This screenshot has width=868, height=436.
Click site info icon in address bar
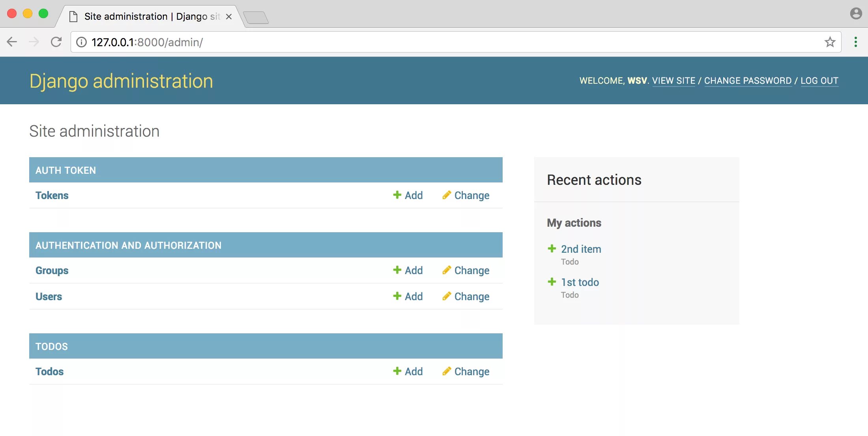point(81,42)
